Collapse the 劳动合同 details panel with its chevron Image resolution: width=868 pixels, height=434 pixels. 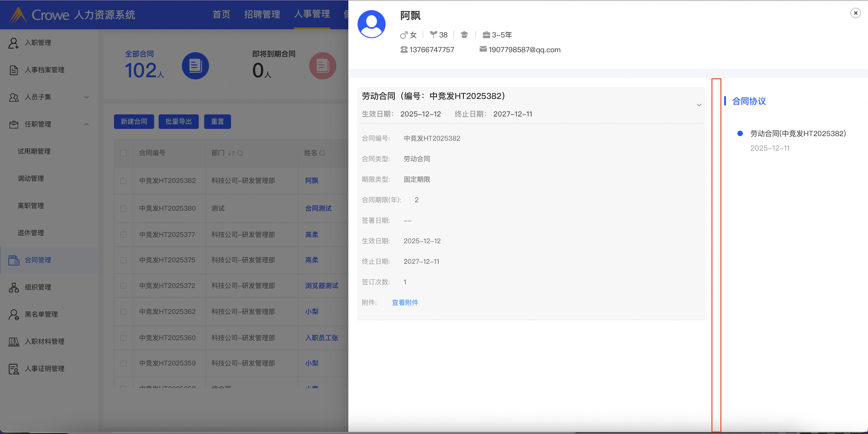click(699, 105)
